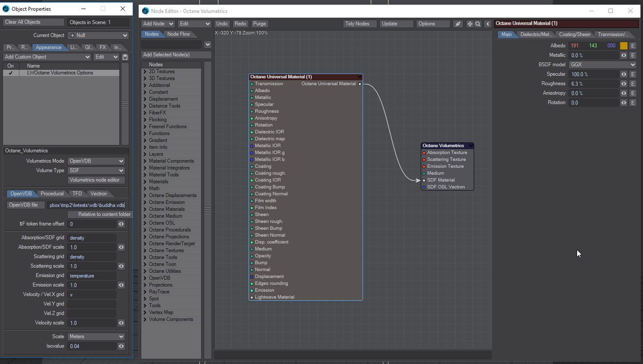Viewport: 643px width, 364px height.
Task: Open the Specular envelope E button
Action: pyautogui.click(x=633, y=74)
